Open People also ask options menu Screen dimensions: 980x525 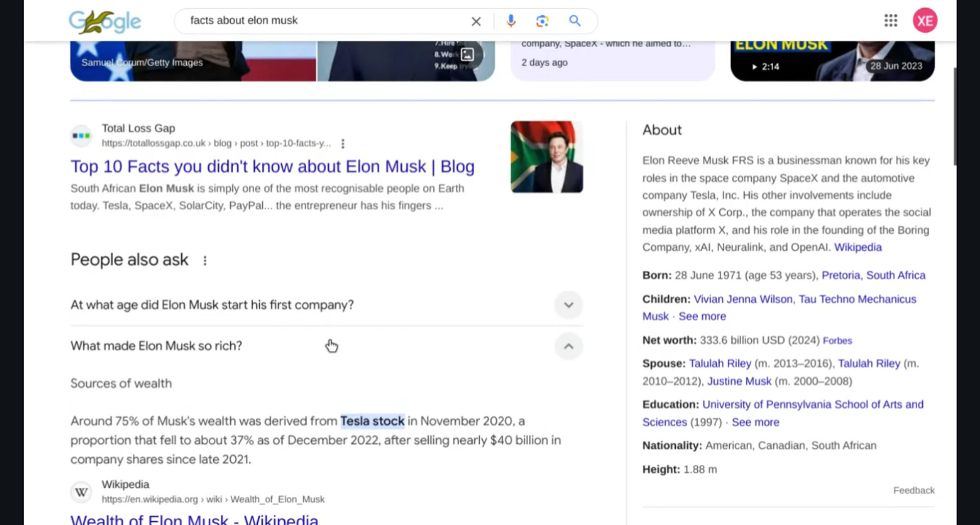point(205,260)
